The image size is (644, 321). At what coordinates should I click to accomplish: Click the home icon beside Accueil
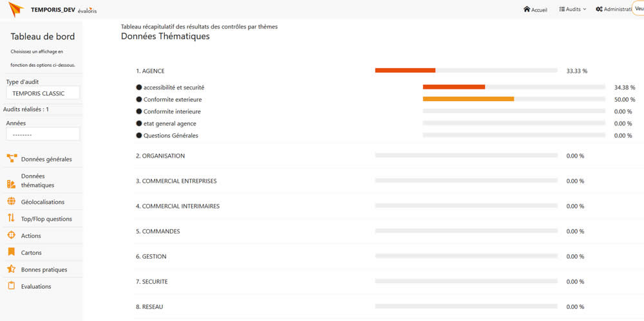(527, 10)
